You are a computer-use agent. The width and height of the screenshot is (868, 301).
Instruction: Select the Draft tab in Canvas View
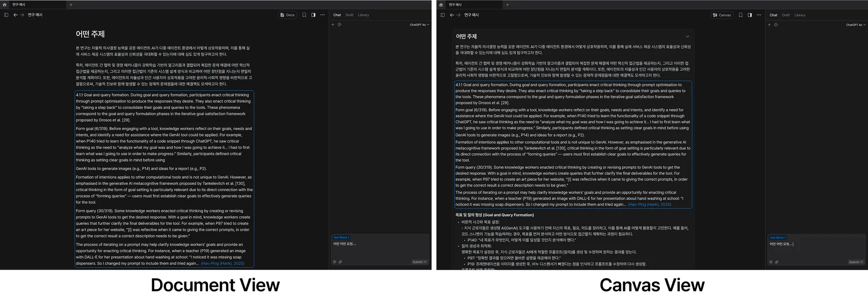click(786, 15)
